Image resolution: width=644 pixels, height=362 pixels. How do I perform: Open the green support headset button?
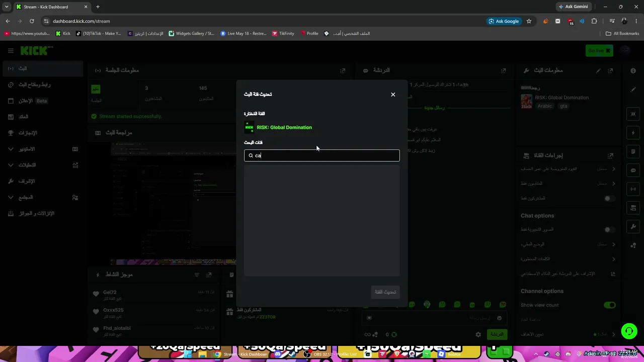click(x=629, y=331)
